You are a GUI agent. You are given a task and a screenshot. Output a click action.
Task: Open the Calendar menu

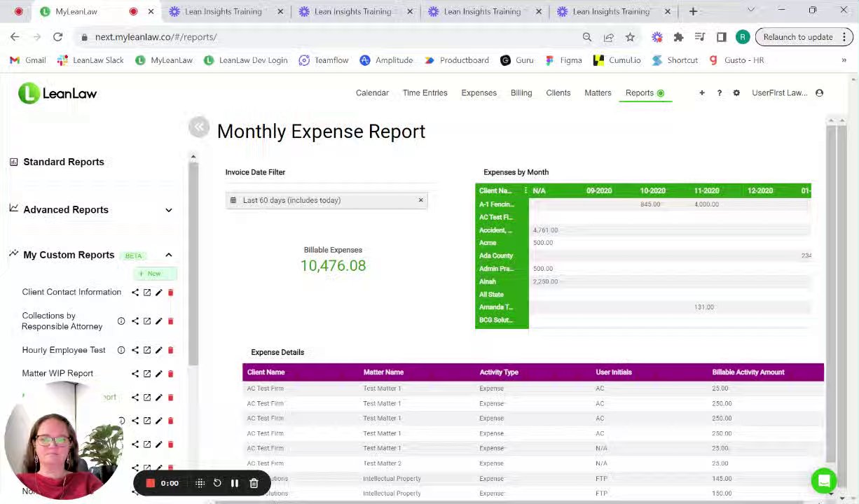pyautogui.click(x=372, y=93)
